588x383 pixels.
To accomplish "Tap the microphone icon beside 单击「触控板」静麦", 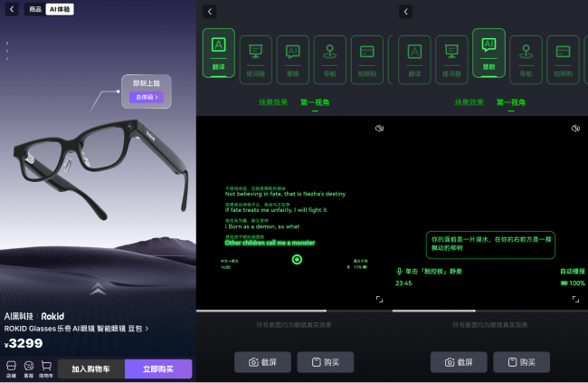I will pyautogui.click(x=399, y=271).
